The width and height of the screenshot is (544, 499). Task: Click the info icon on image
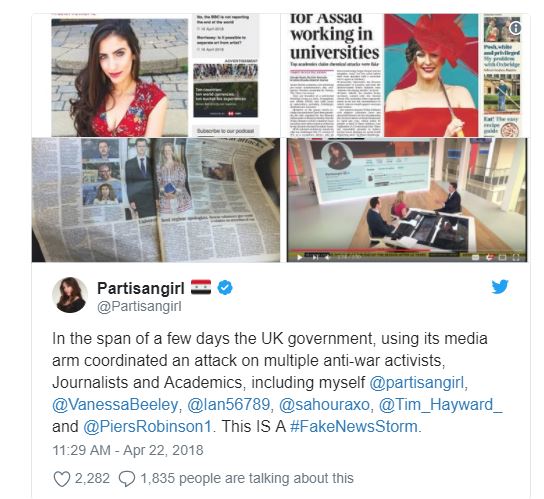(x=515, y=28)
